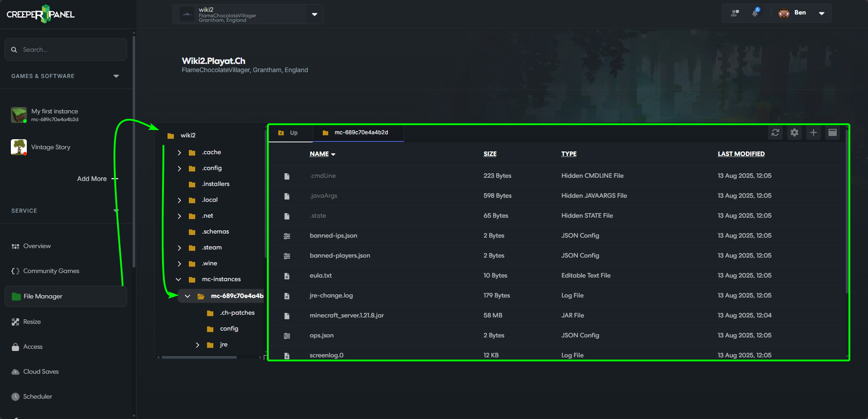The height and width of the screenshot is (419, 868).
Task: Select Vintage Story game icon
Action: coord(19,147)
